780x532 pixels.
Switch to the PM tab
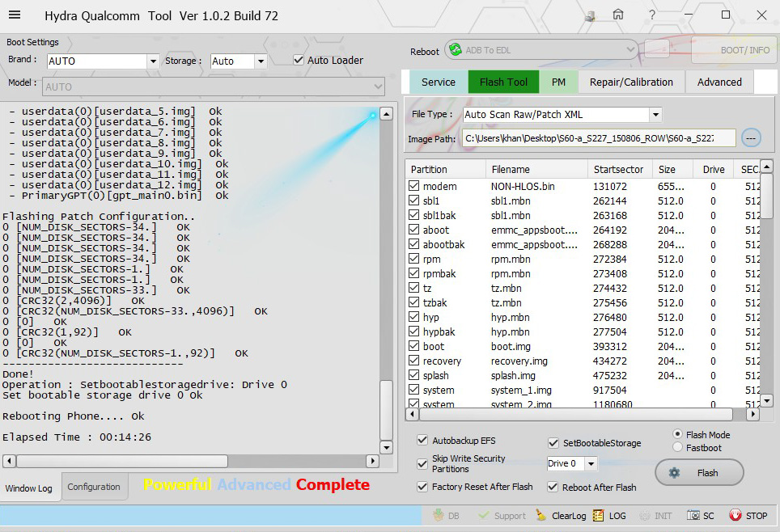(558, 82)
